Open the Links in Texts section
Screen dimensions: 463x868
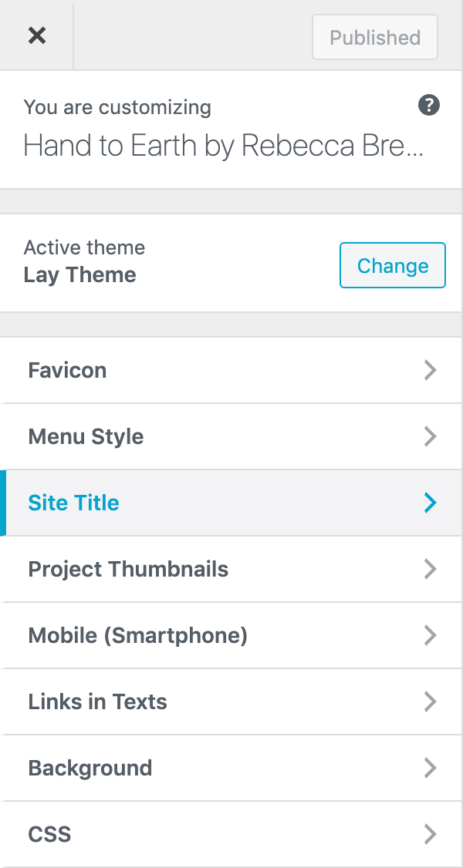tap(97, 701)
